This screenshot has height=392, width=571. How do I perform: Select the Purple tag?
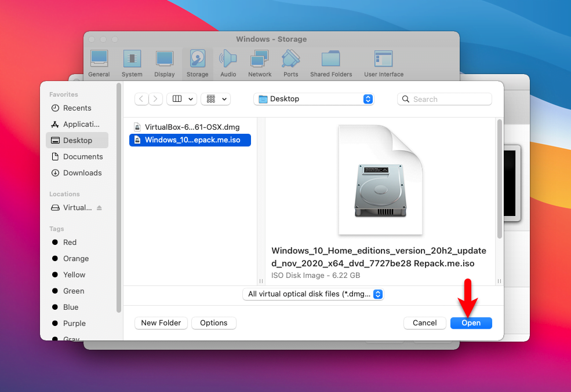coord(77,323)
